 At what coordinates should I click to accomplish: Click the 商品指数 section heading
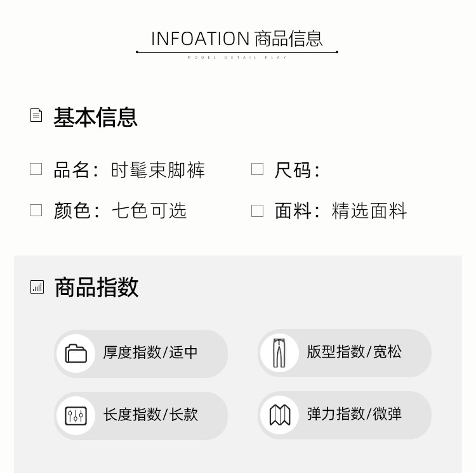96,287
